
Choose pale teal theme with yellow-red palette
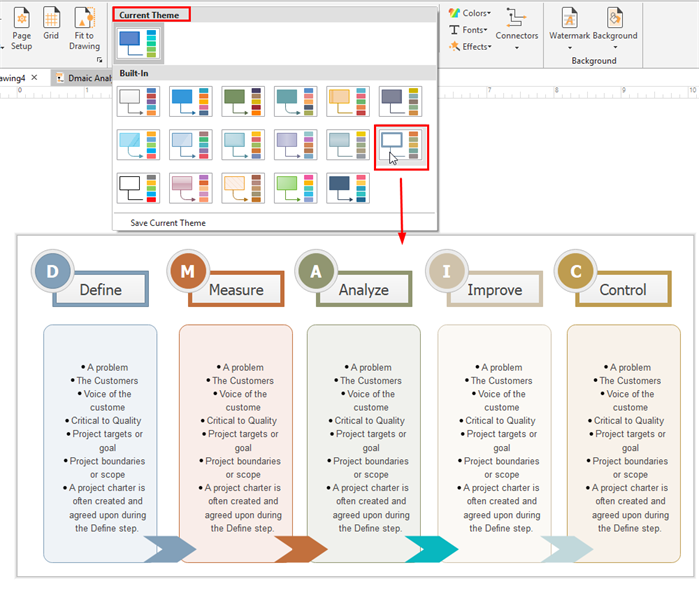coord(243,144)
